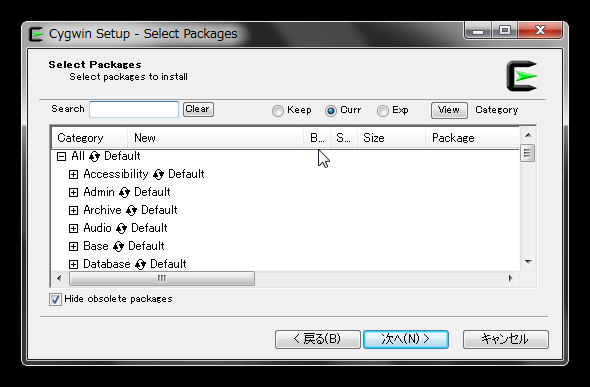Click the Default text for Database
This screenshot has height=387, width=590.
tap(168, 264)
